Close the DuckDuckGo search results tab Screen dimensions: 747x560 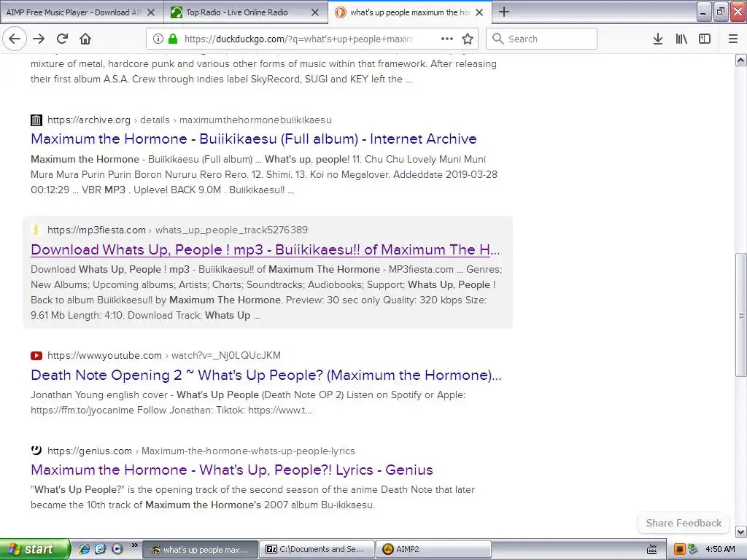tap(479, 12)
